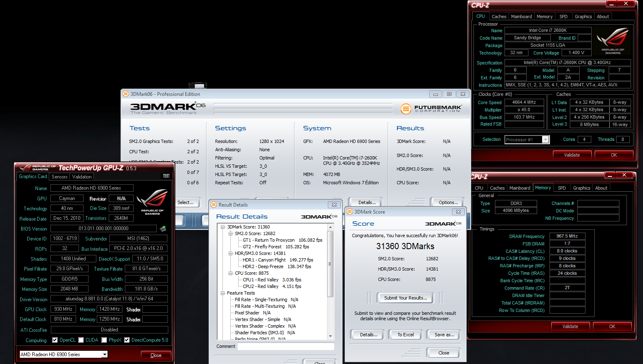Click Details... button in 3DMark Score dialog
Viewport: 643px width, 364px height.
click(367, 335)
